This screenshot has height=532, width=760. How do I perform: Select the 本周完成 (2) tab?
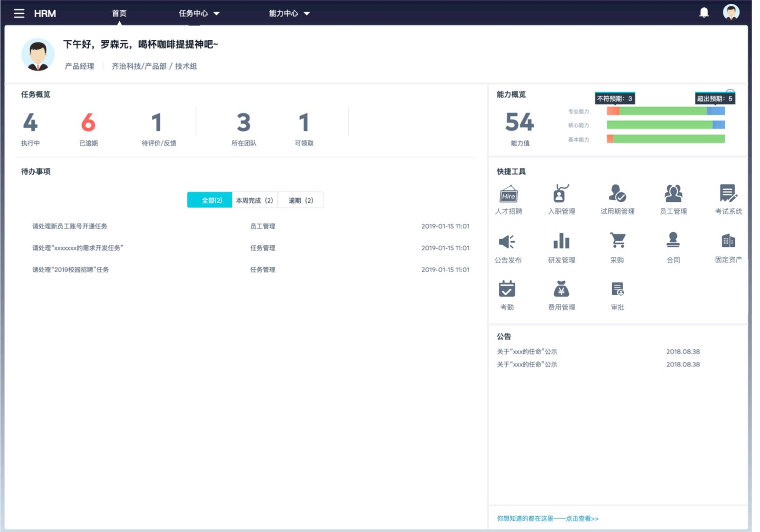[x=255, y=200]
